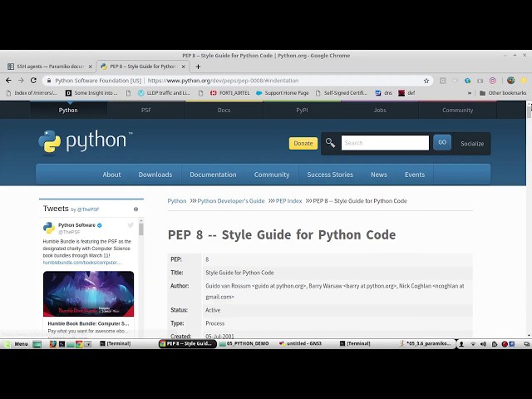
Task: Switch to the SSH agents Paramiko tab
Action: pos(50,66)
